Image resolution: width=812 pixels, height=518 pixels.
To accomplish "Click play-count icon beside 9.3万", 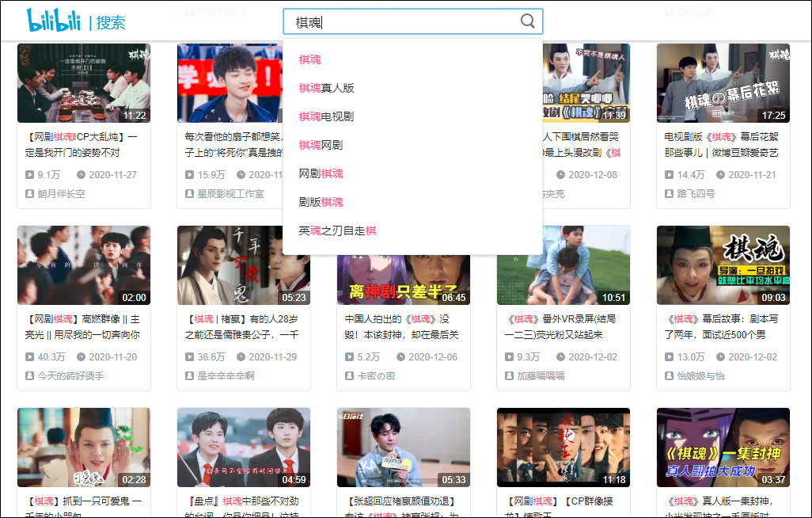I will click(x=509, y=356).
